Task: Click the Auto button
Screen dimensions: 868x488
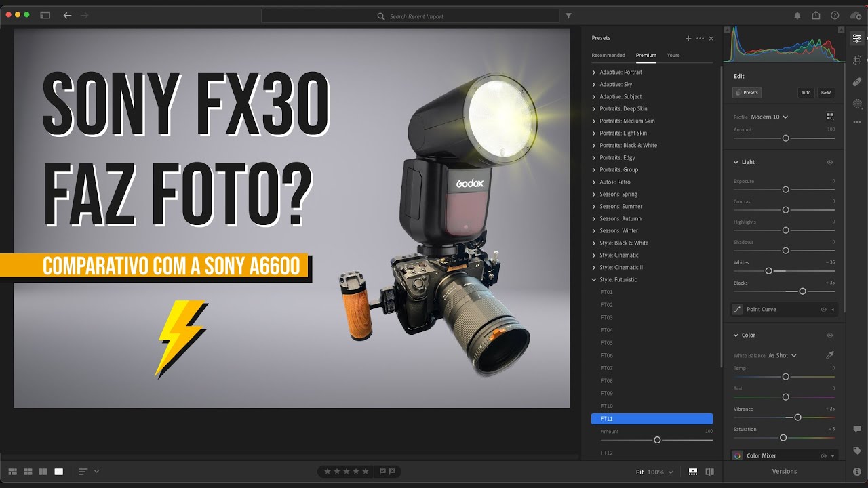Action: [x=806, y=92]
